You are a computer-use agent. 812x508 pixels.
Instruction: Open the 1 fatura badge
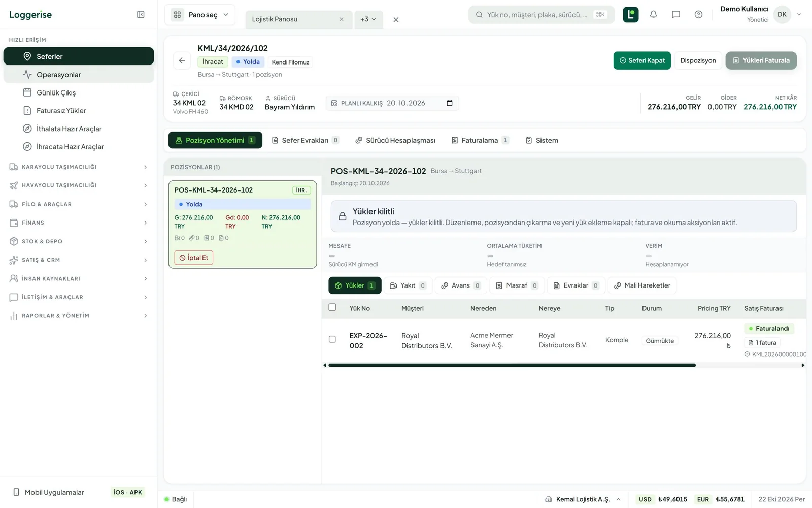762,343
